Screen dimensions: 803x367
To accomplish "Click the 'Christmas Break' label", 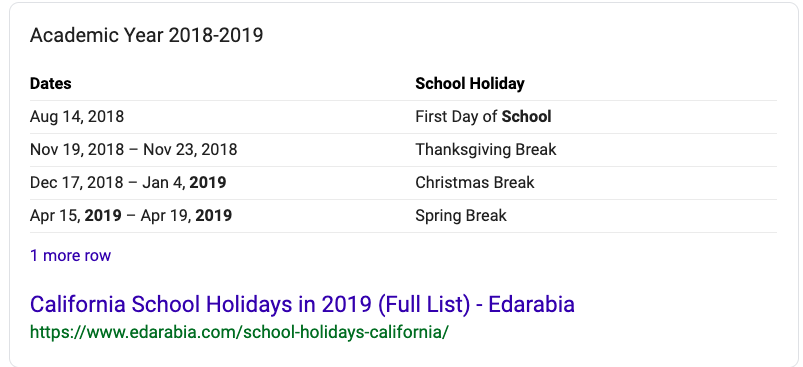I will tap(475, 183).
